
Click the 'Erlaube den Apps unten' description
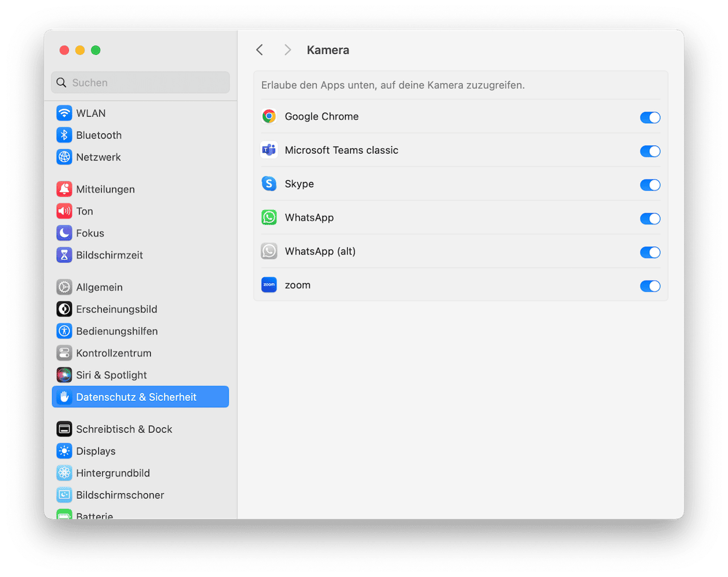393,85
